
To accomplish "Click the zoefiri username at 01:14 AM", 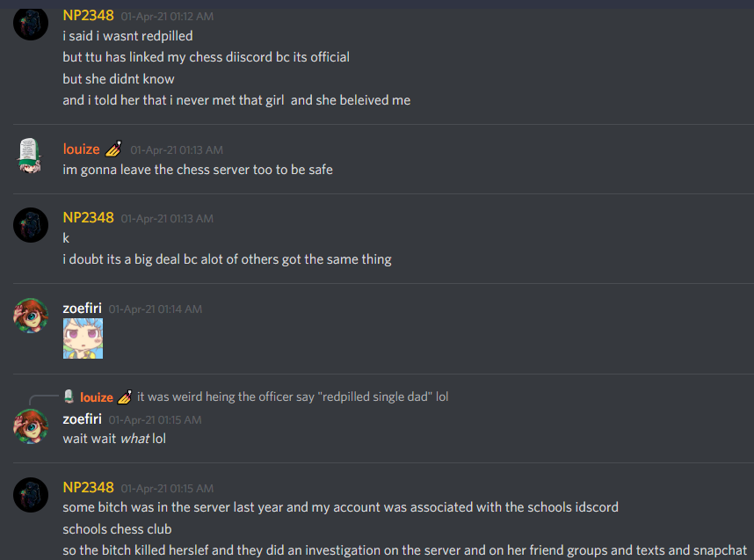I will point(83,309).
